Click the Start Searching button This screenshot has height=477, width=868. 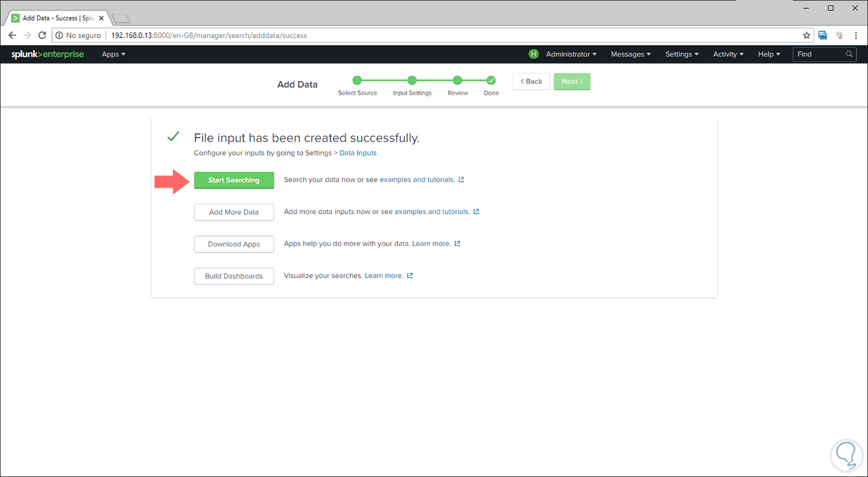[234, 180]
